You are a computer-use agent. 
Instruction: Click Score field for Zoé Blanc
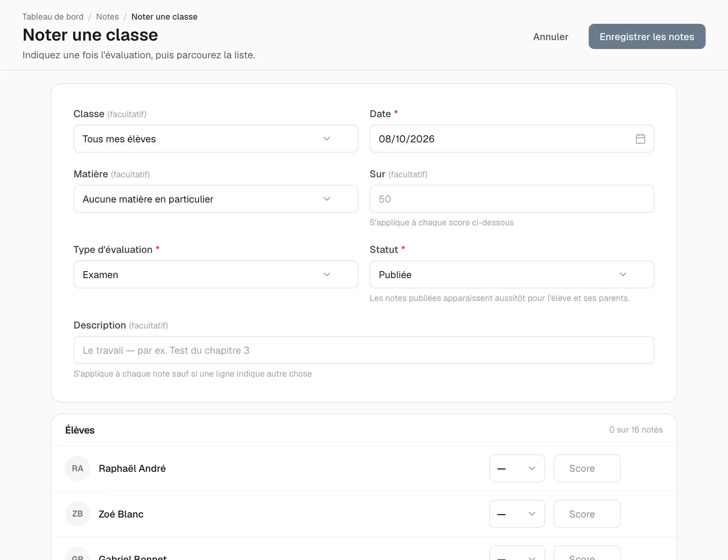pyautogui.click(x=587, y=514)
